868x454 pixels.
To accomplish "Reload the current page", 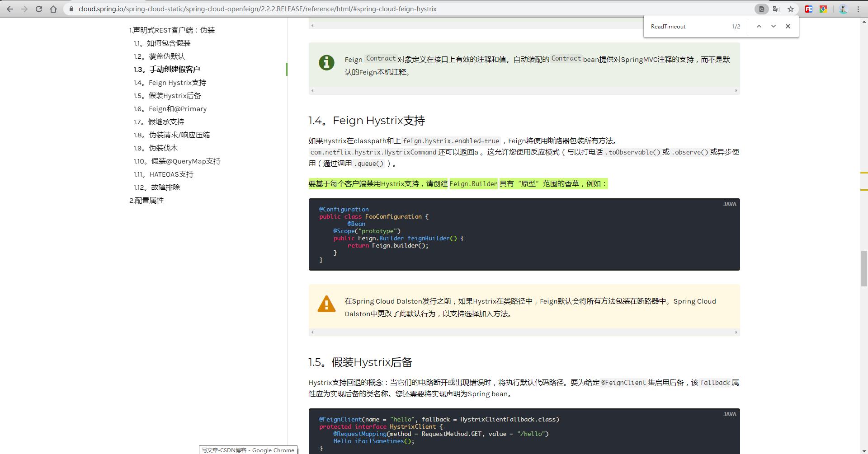I will coord(39,9).
